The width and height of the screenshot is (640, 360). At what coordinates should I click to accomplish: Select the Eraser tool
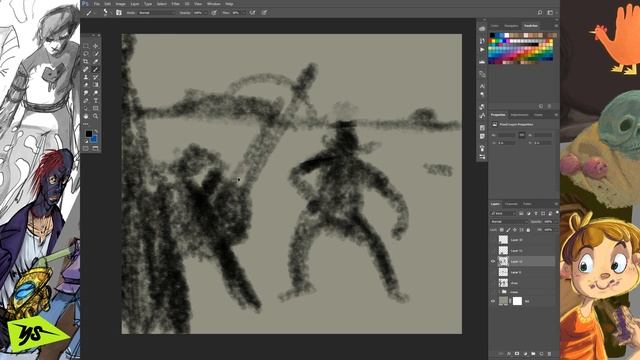coord(86,85)
